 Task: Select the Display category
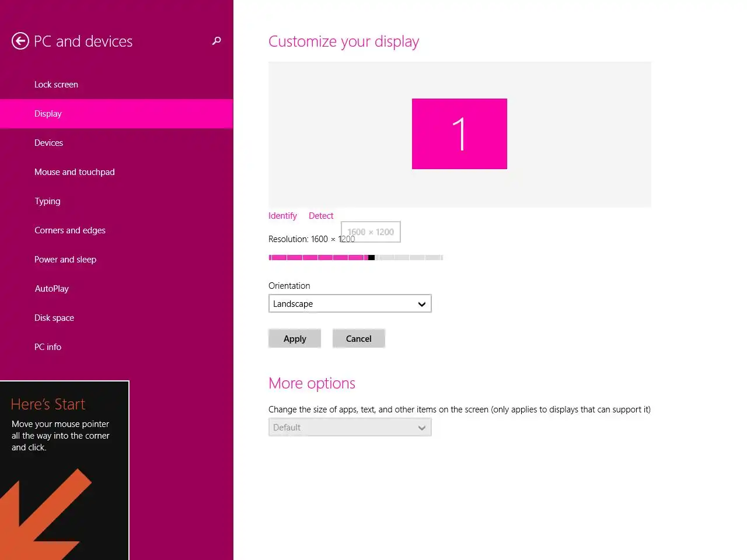pos(117,114)
